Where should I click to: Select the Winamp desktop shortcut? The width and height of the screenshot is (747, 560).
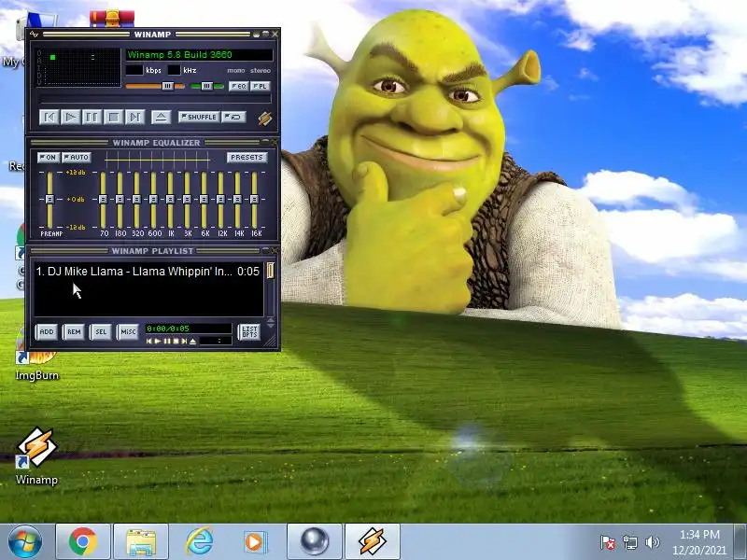36,456
